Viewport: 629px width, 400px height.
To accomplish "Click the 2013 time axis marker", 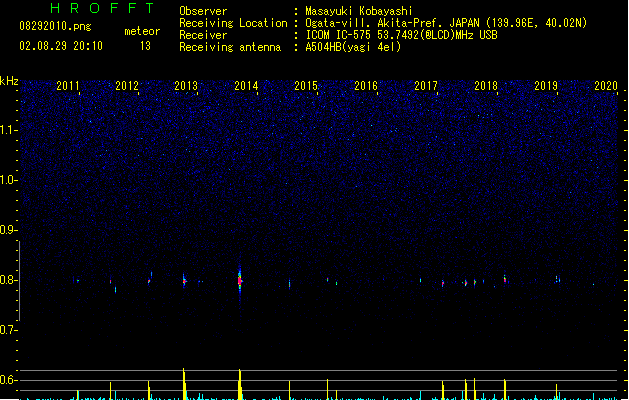I will pos(186,86).
